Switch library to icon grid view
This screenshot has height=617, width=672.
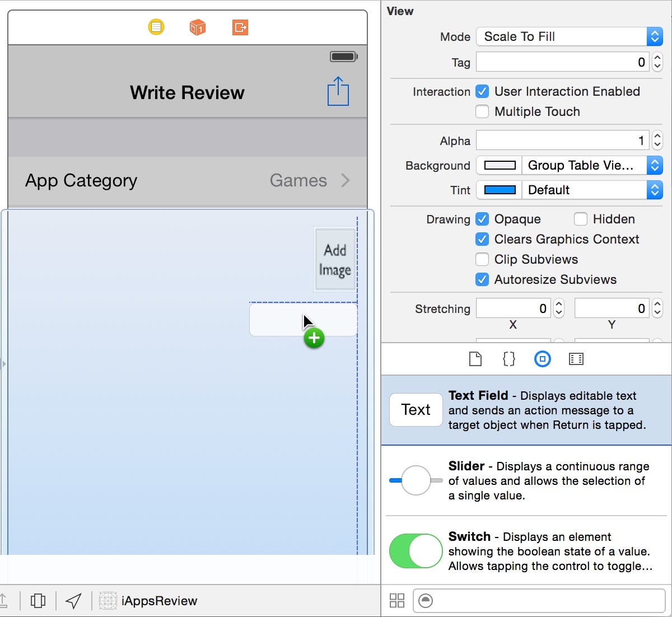tap(397, 601)
